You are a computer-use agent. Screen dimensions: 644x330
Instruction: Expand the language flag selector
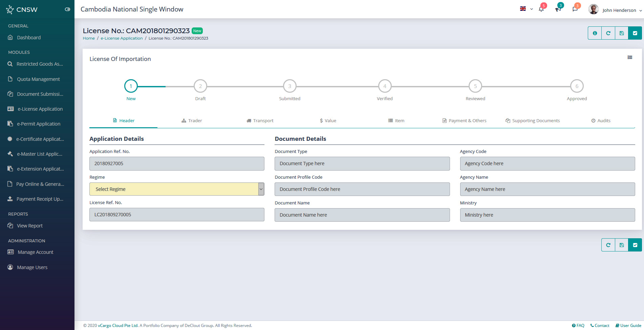coord(526,9)
